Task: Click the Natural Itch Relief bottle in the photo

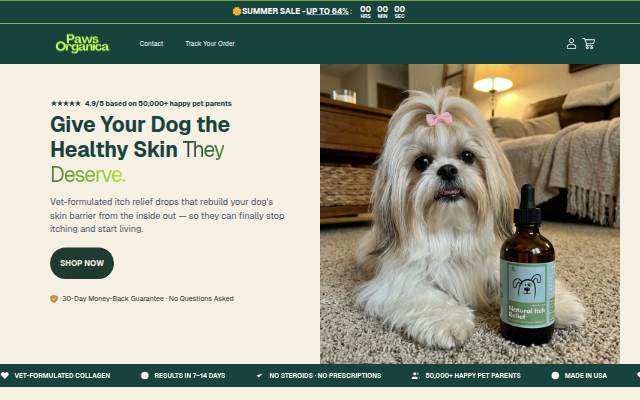Action: (527, 265)
